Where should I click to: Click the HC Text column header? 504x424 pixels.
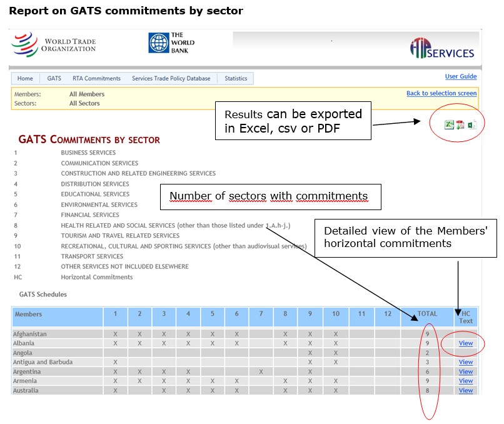pos(466,317)
